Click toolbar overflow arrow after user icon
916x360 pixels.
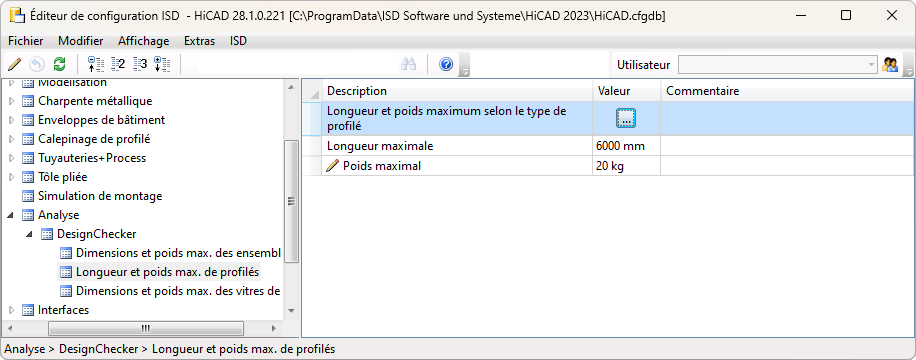908,65
